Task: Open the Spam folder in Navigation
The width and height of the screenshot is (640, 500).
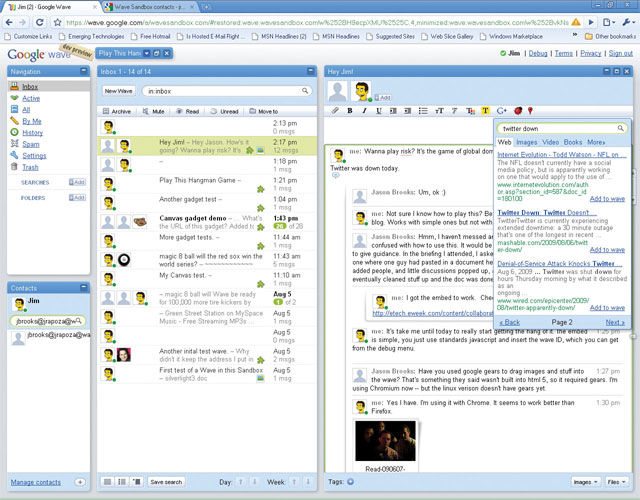Action: 31,144
